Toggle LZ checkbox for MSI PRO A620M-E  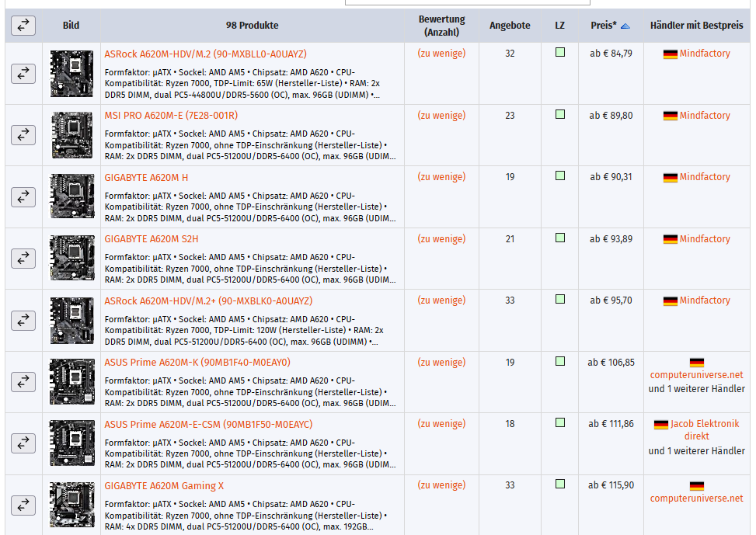tap(559, 114)
